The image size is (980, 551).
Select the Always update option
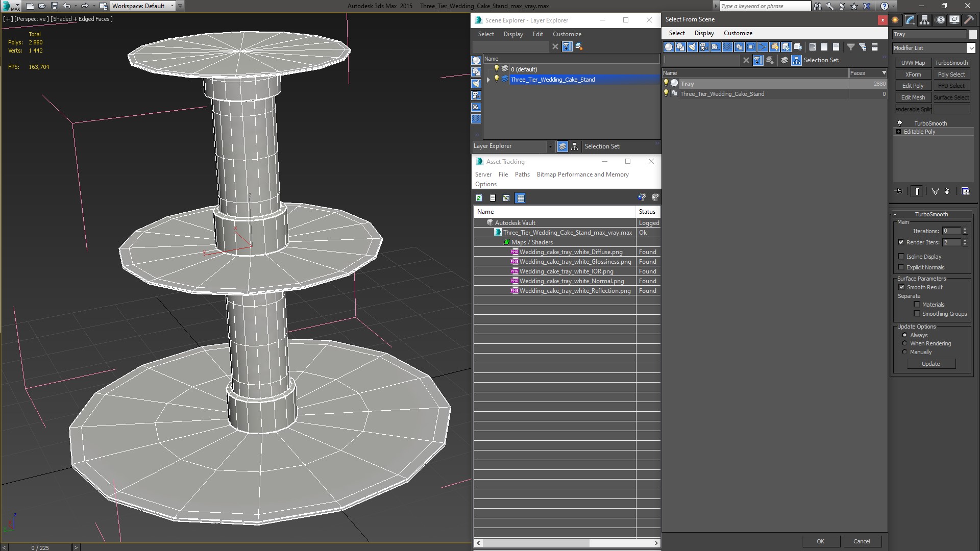(904, 335)
